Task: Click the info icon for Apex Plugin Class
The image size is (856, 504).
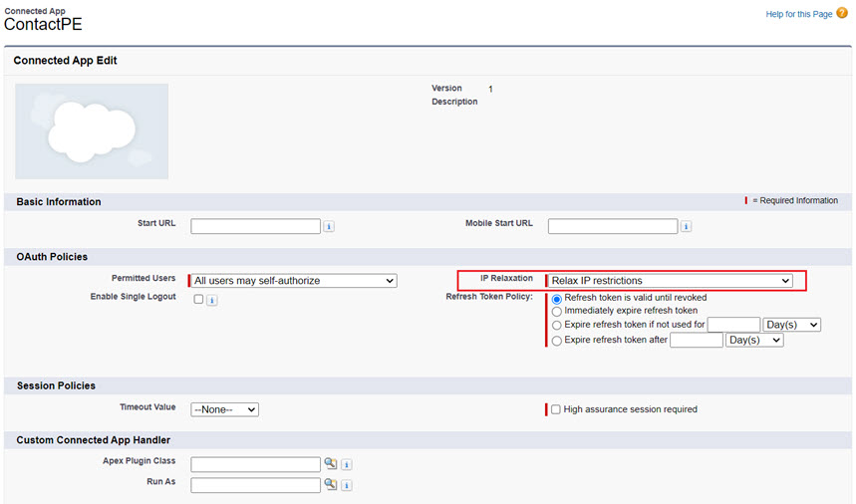Action: 347,465
